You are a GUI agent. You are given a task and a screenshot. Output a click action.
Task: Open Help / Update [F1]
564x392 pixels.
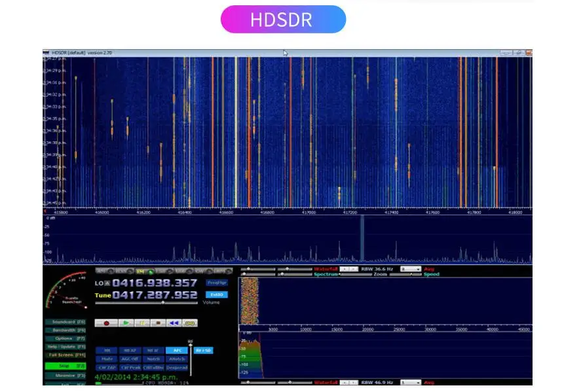coord(66,347)
